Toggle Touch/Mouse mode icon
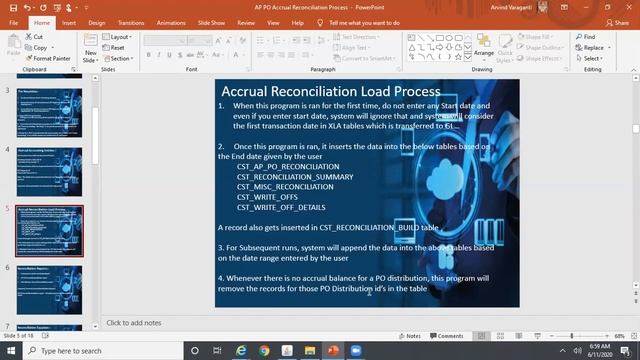The image size is (640, 360). pyautogui.click(x=69, y=7)
